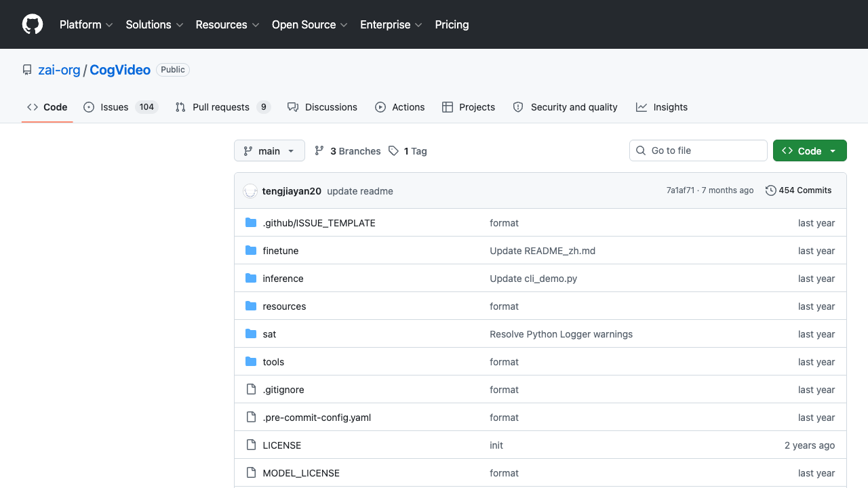Open the zai-org organization link
The image size is (868, 488).
(59, 70)
